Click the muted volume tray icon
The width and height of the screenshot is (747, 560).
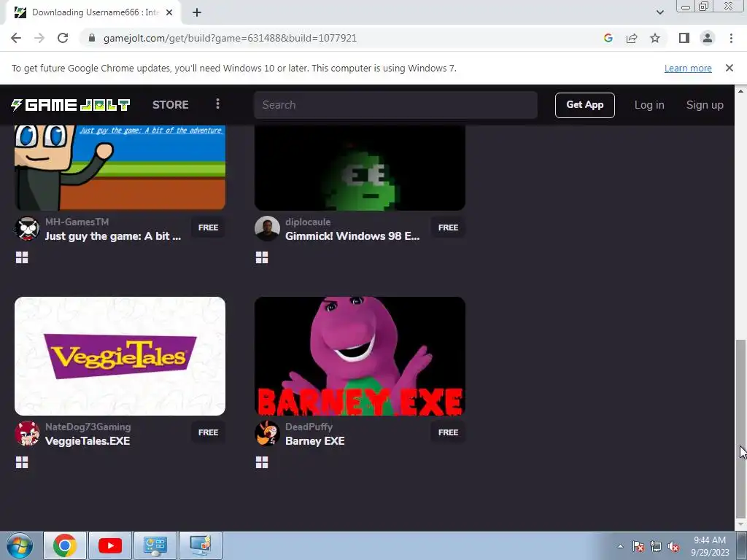click(x=673, y=546)
